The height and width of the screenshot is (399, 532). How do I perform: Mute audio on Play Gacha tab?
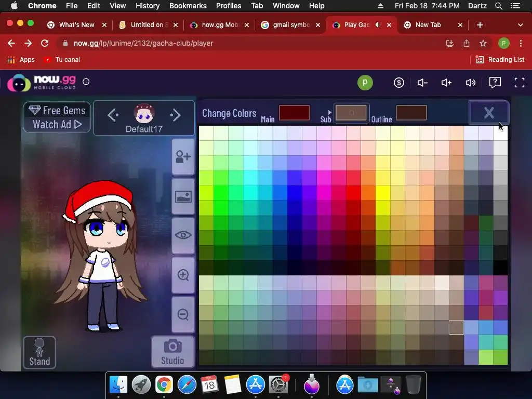coord(378,25)
